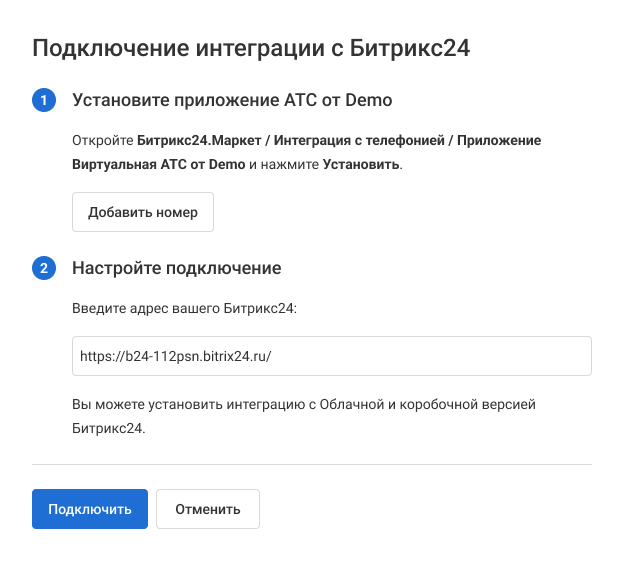Click the helper text about Облачной и коробочной версией
Screen dimensions: 624x561
[x=304, y=405]
